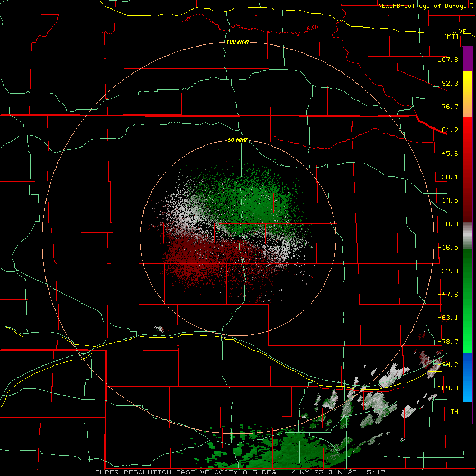Select the 45.6 velocity scale value
This screenshot has width=476, height=476.
click(x=450, y=153)
